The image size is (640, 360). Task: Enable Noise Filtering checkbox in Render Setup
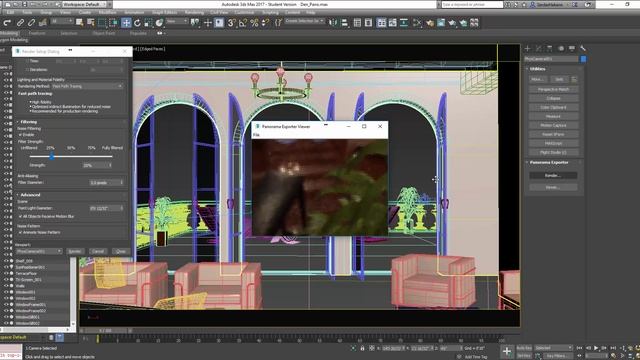[20, 134]
